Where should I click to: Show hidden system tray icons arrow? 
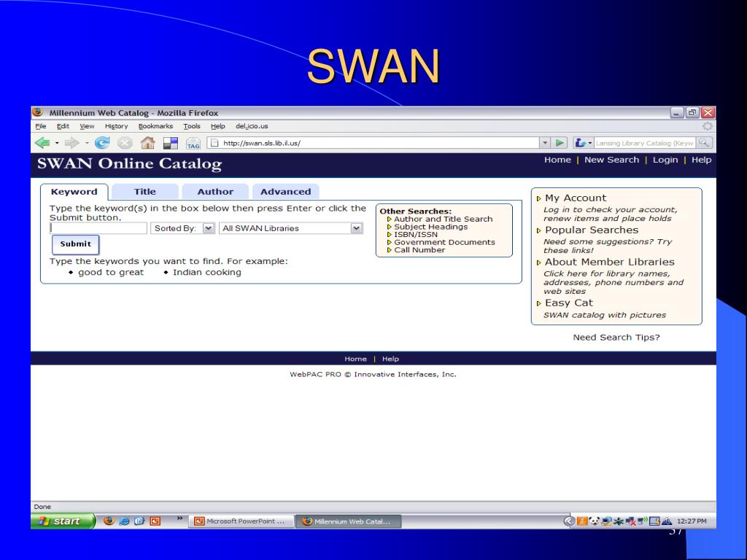tap(568, 521)
